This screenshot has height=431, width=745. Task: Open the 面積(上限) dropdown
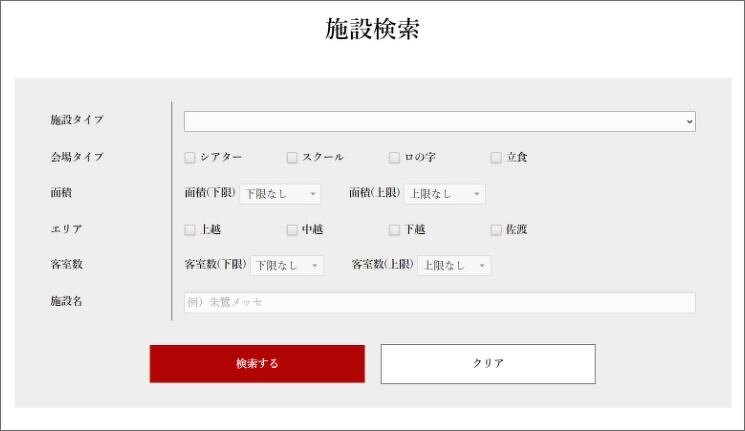tap(444, 194)
